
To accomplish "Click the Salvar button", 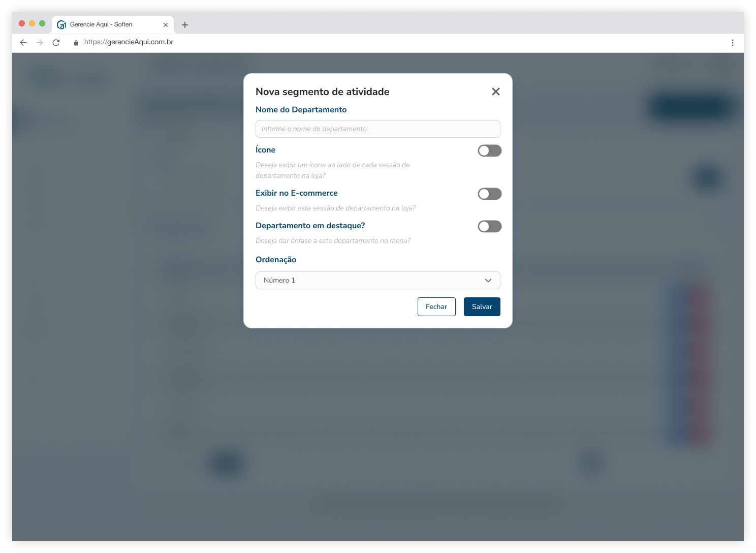I will point(482,306).
